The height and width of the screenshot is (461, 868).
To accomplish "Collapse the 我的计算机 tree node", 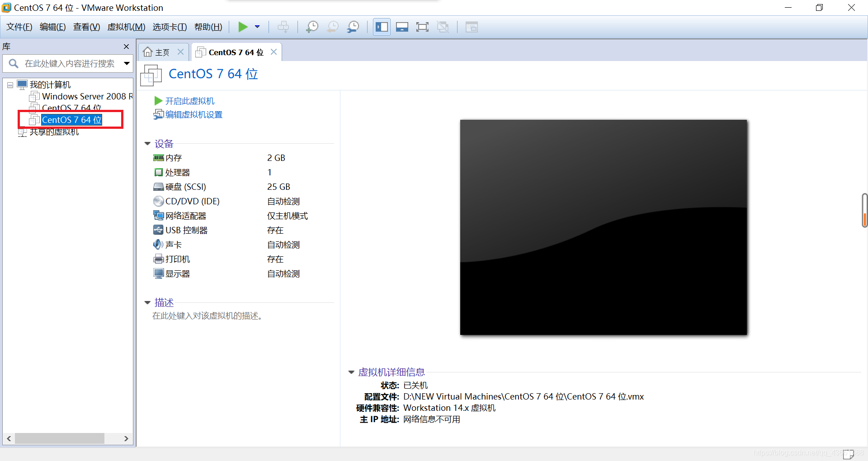I will tap(10, 85).
